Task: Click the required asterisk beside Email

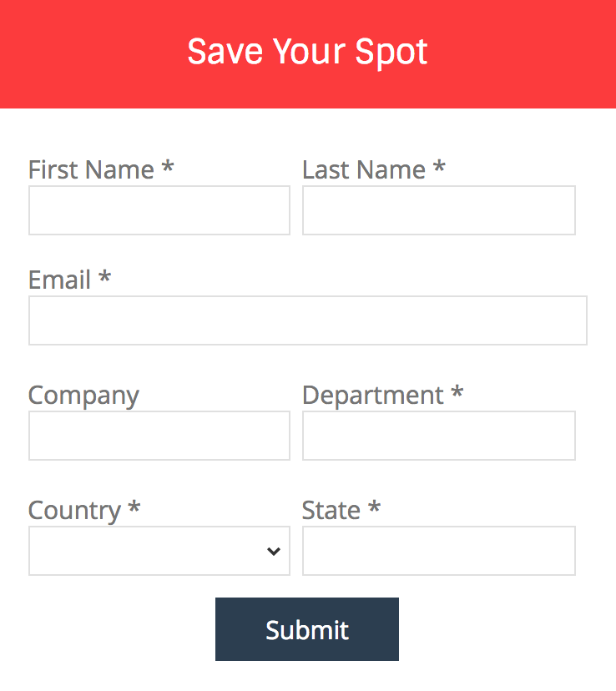Action: click(104, 278)
